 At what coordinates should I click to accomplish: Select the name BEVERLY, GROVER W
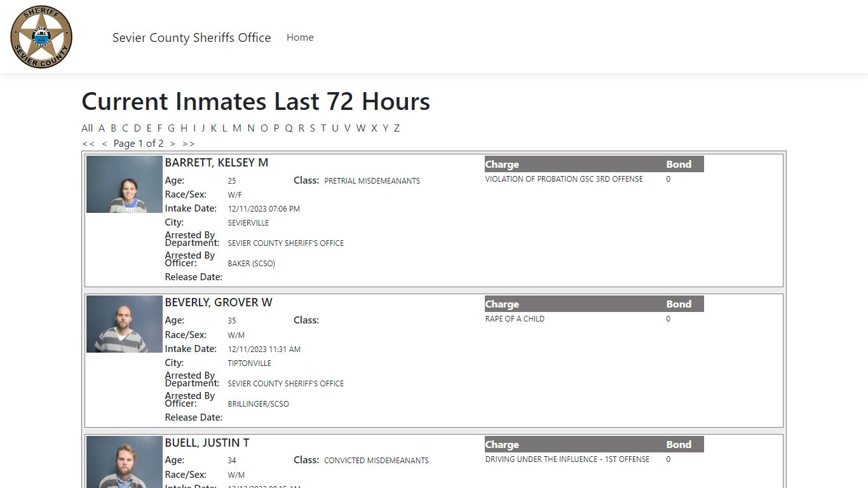point(219,302)
